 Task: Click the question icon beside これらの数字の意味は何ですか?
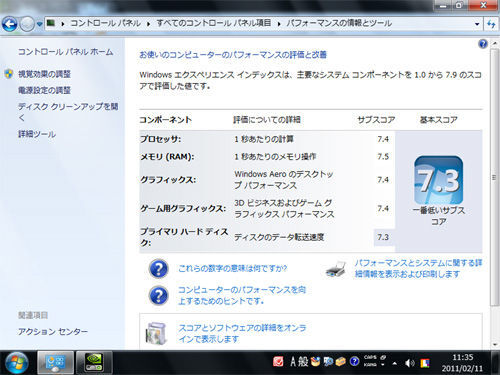pyautogui.click(x=158, y=269)
